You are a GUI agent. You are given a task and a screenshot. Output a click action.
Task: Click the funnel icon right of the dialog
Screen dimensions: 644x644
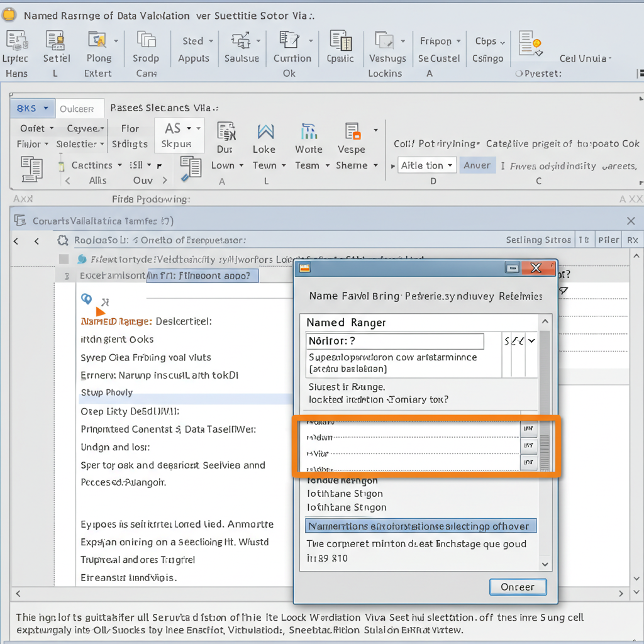click(x=563, y=291)
